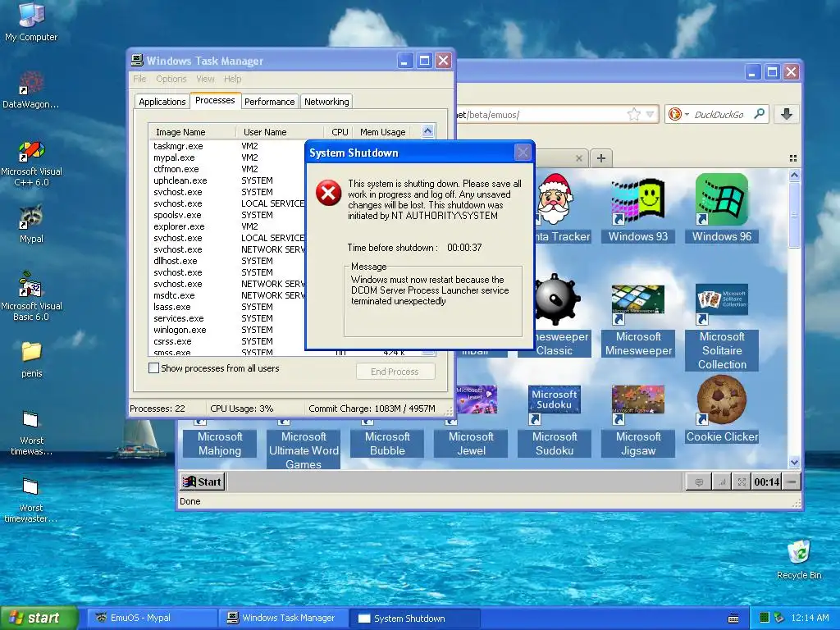Select the lsass.exe process row
840x630 pixels.
click(227, 307)
